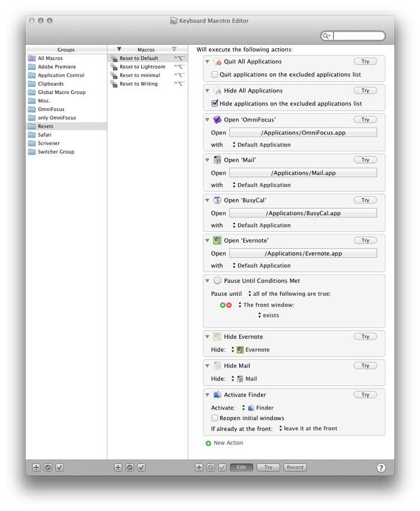Viewport: 420px width, 511px height.
Task: Select the Scrivener group
Action: [x=66, y=143]
